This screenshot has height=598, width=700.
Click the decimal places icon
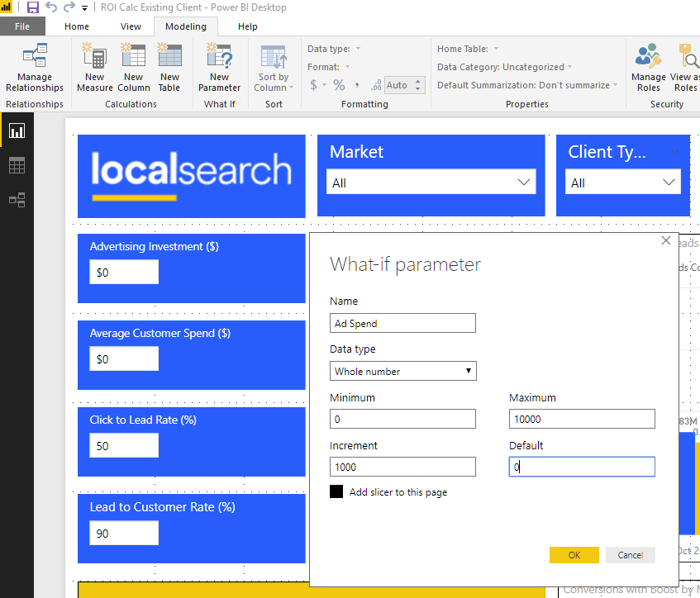click(x=376, y=85)
